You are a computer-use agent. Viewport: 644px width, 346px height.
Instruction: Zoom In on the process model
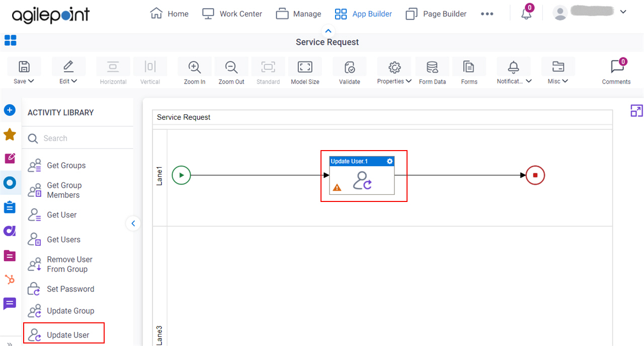(194, 72)
